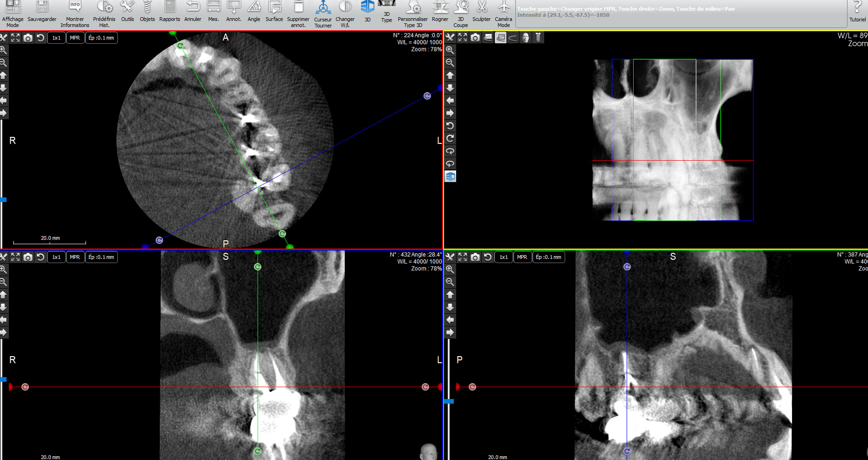Zoom in on the 3D view panel
The width and height of the screenshot is (868, 460).
[450, 50]
